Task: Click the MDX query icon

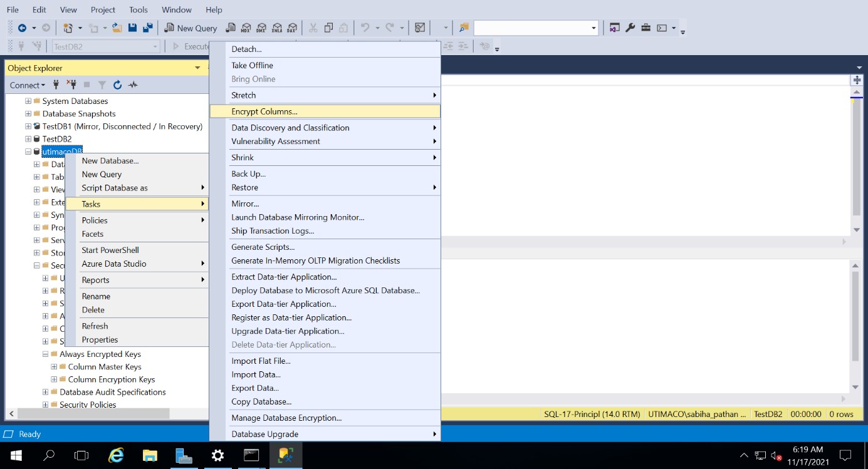Action: pos(246,28)
